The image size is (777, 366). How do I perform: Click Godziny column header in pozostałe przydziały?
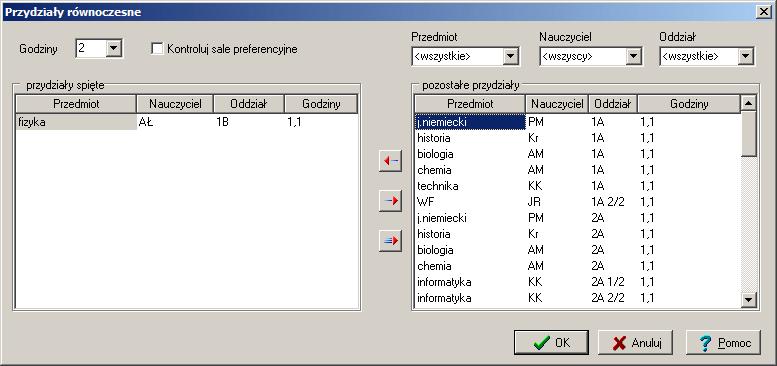point(689,104)
